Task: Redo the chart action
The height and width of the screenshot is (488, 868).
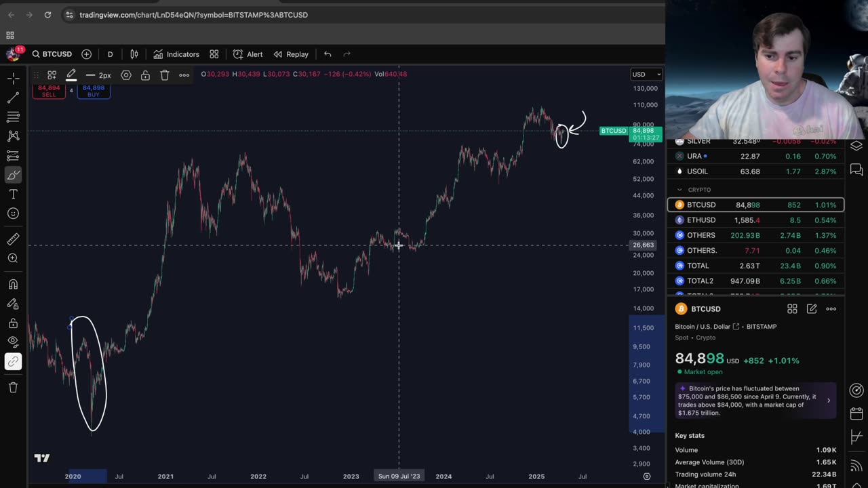Action: (x=347, y=54)
